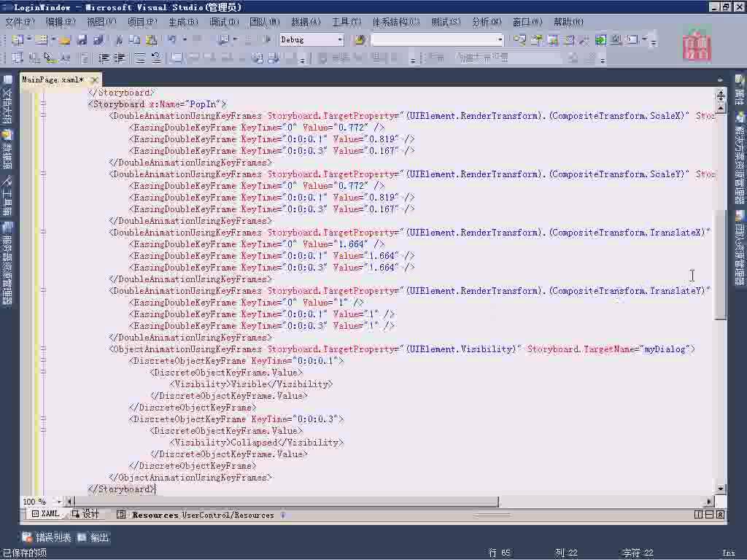This screenshot has height=560, width=747.
Task: Open the 帮助 (Help) menu
Action: (x=568, y=22)
